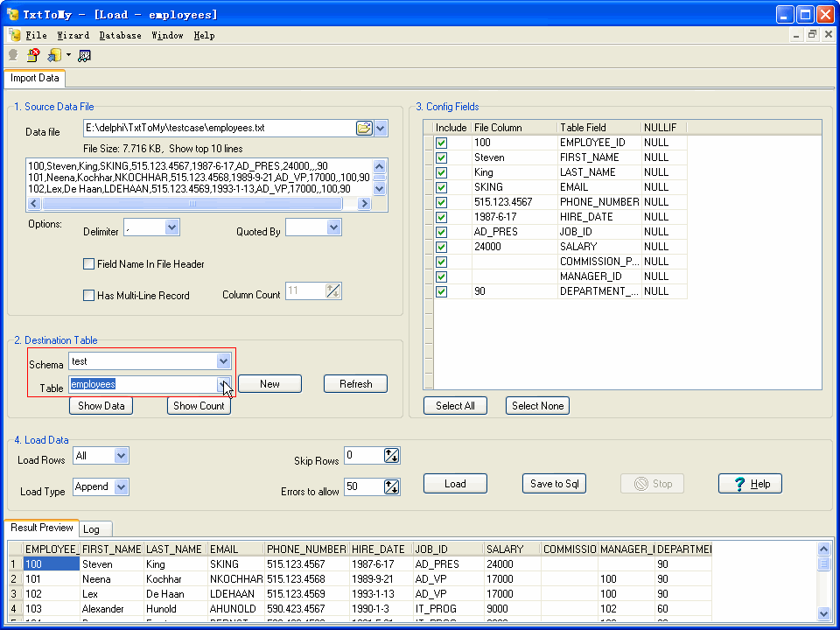Click the Select All button
Screen dimensions: 840x630
coord(455,405)
